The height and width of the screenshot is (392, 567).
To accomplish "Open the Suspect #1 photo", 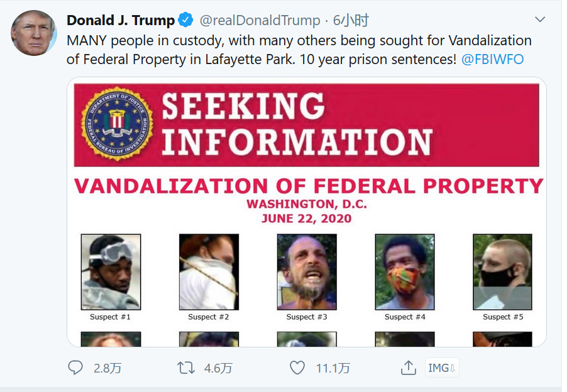I will [111, 272].
